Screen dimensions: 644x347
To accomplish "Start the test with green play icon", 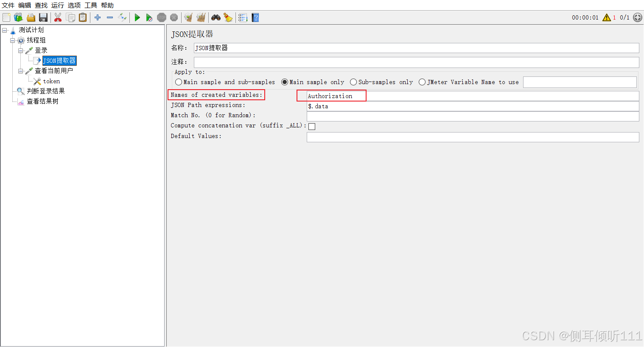I will (137, 17).
